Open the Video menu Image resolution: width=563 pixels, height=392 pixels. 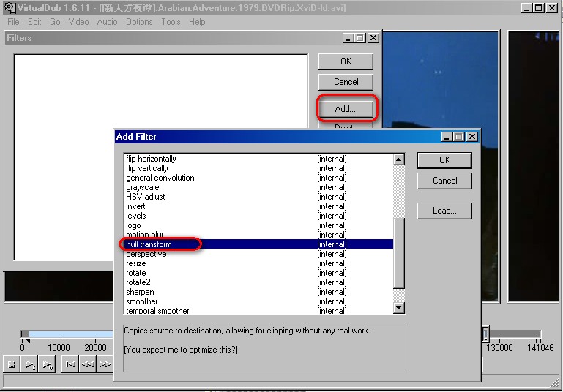[78, 22]
